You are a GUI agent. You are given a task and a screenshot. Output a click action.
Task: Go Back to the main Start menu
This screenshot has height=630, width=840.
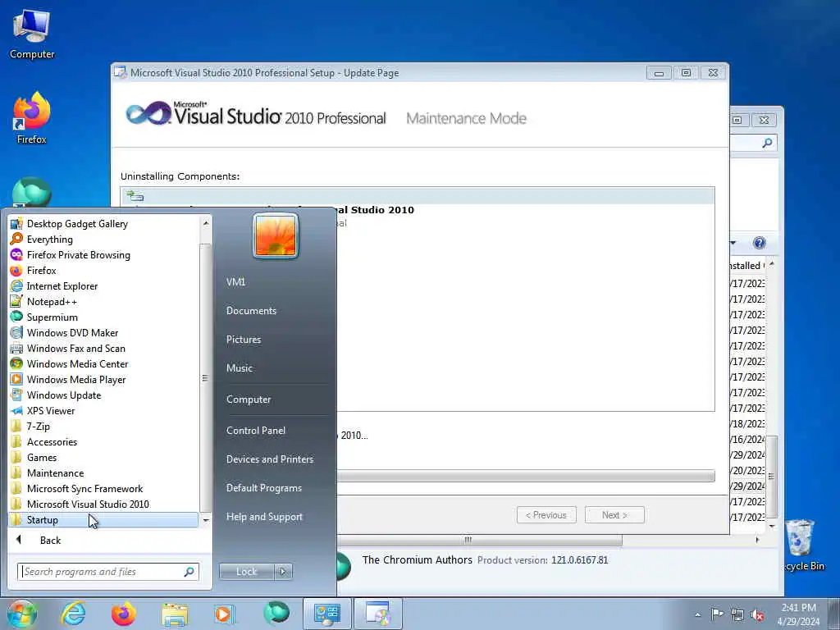pyautogui.click(x=50, y=540)
